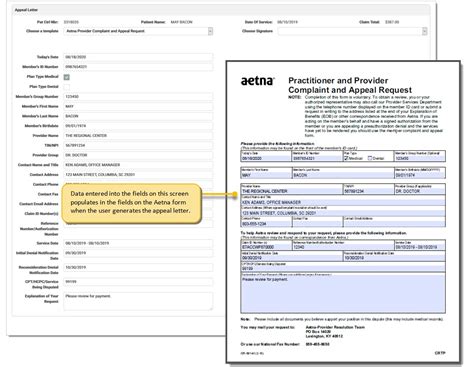
Task: Click THE REGIONAL CENTER field on Aetna form
Action: (292, 191)
